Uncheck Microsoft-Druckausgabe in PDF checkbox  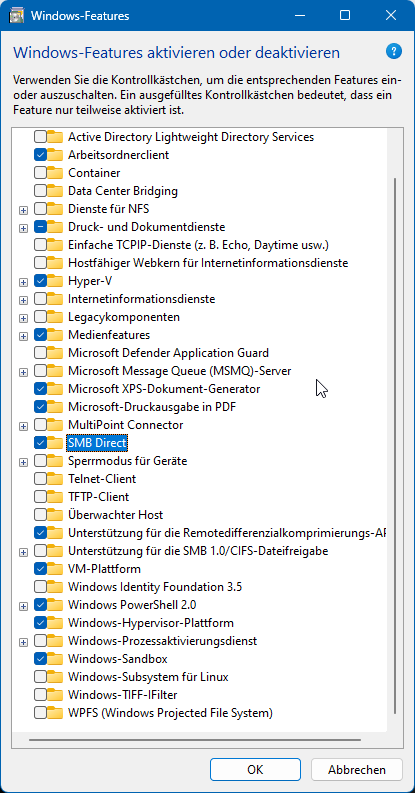pos(40,407)
